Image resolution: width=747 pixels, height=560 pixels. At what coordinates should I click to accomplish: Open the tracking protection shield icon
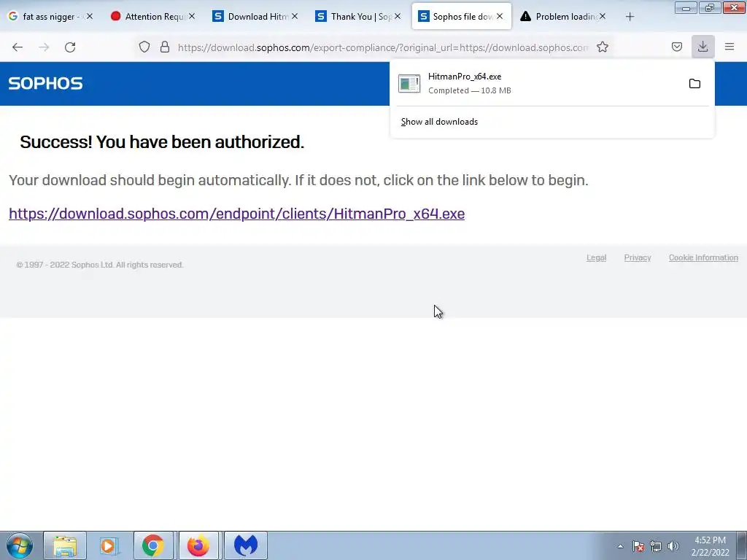144,47
